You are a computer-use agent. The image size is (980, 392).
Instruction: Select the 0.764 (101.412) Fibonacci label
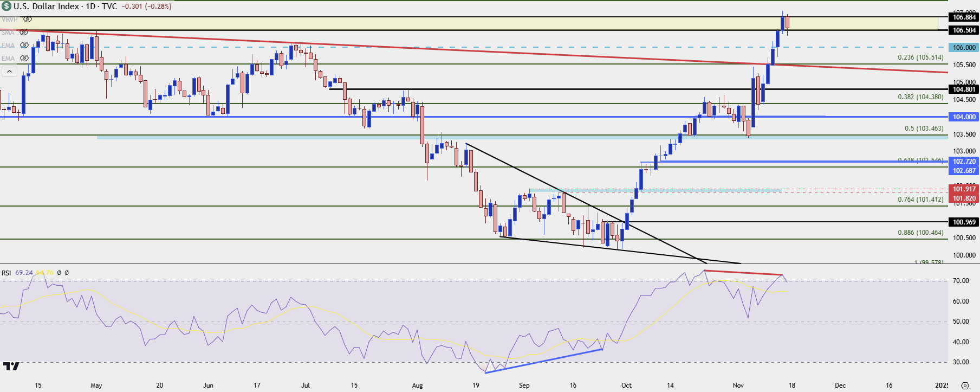click(x=920, y=200)
